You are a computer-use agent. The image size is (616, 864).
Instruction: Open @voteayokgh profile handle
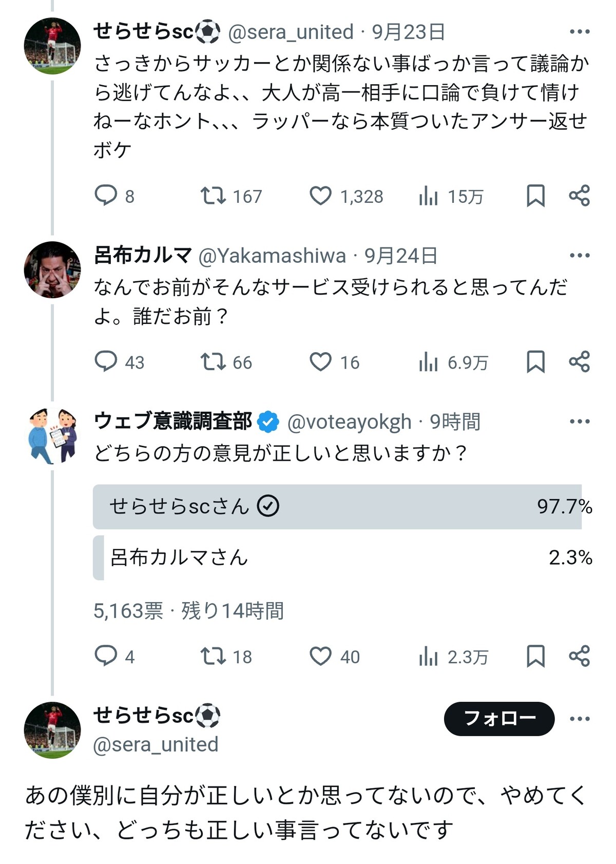[349, 422]
